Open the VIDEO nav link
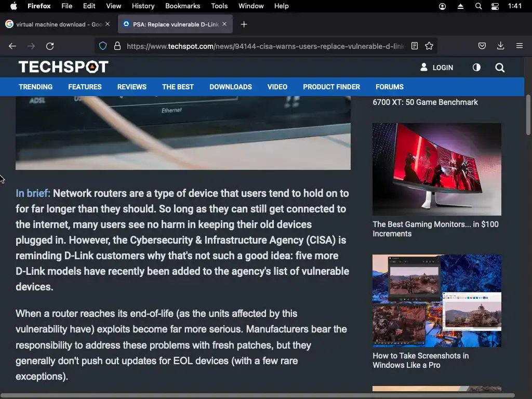The height and width of the screenshot is (399, 532). tap(277, 87)
